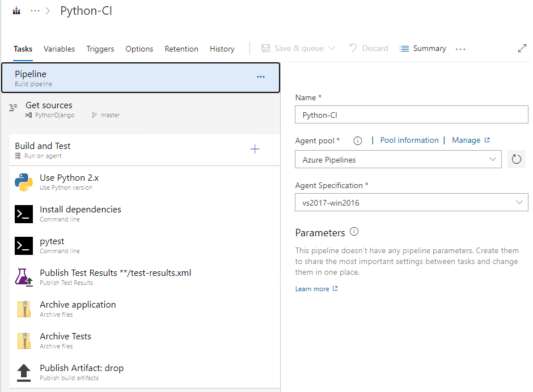Select the Archive Tests task
Screen dimensions: 533x392
145,340
